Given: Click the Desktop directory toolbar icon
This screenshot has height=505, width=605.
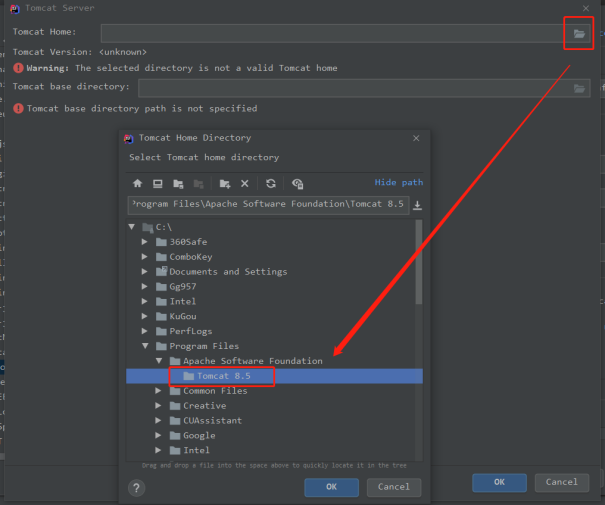Looking at the screenshot, I should pos(157,184).
